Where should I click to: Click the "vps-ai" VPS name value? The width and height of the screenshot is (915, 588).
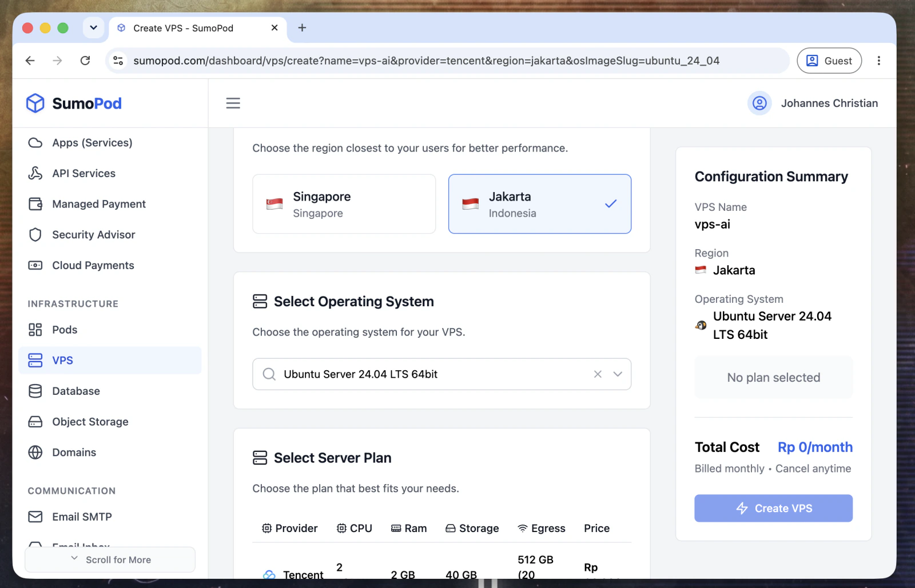pos(712,225)
